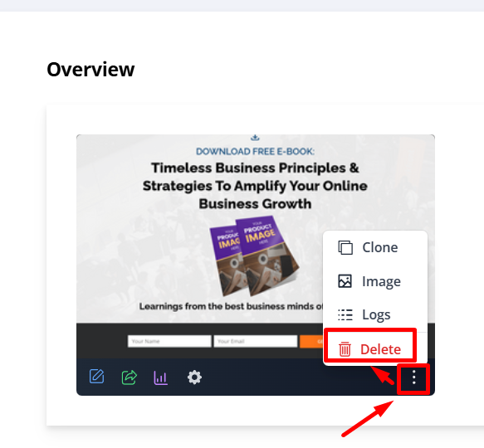
Task: Focus the Your Email input field
Action: [255, 341]
